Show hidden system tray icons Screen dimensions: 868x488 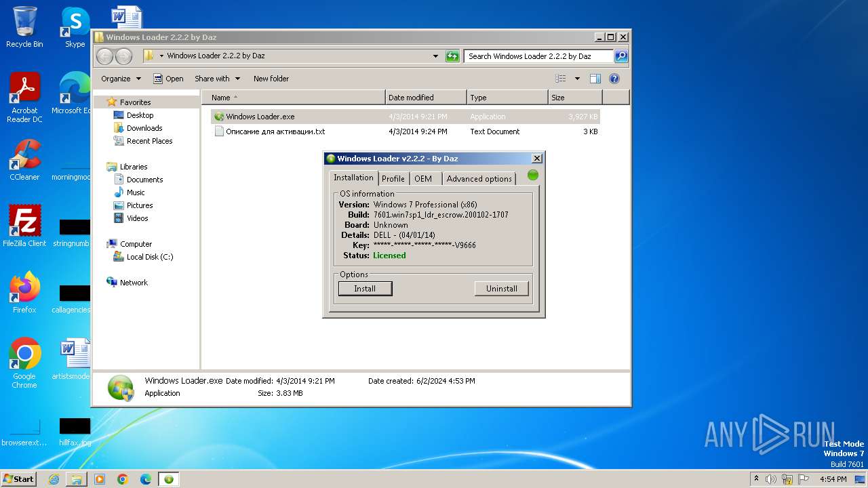(x=756, y=479)
